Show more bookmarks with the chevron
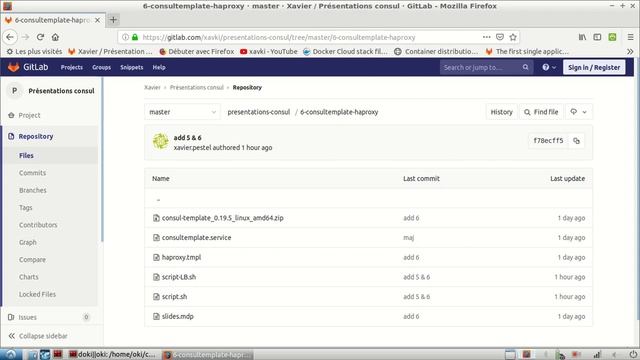 (x=630, y=51)
